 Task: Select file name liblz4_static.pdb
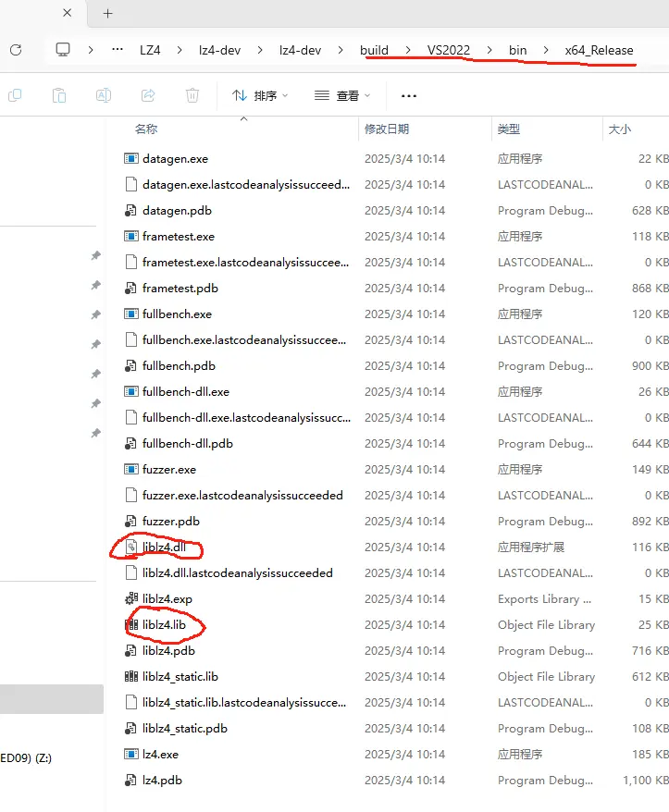(185, 728)
